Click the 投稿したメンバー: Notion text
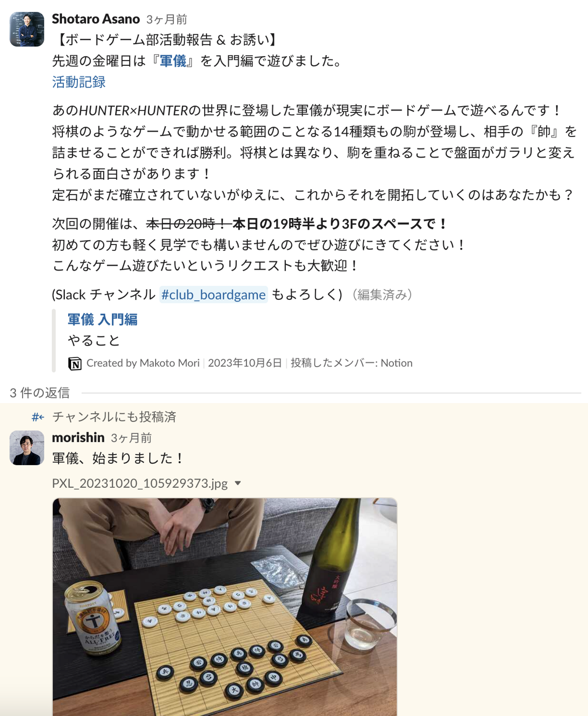 tap(352, 363)
